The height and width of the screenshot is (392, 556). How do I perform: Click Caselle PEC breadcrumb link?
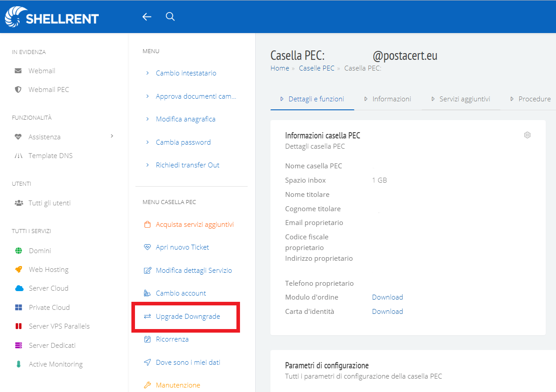(316, 68)
